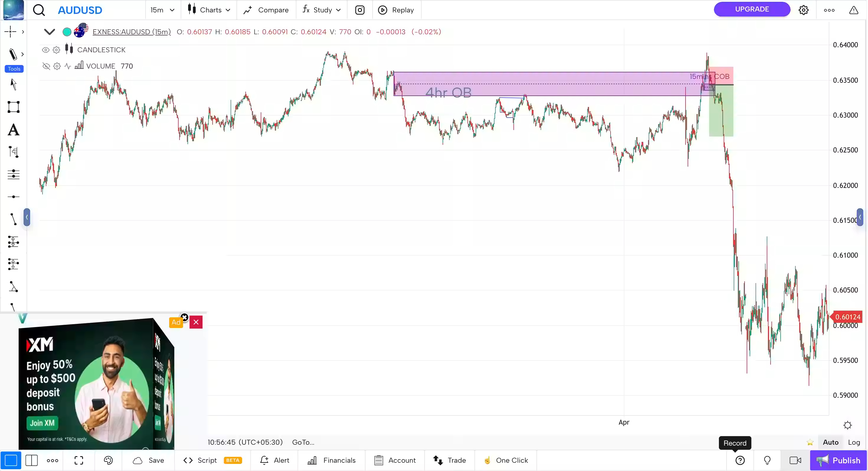This screenshot has height=471, width=868.
Task: Start bar Replay mode
Action: 396,10
